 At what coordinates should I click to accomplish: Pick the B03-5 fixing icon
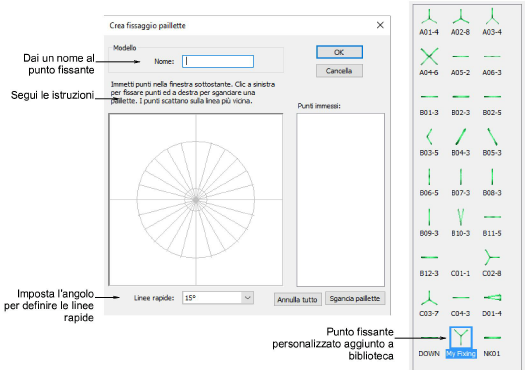pyautogui.click(x=429, y=142)
